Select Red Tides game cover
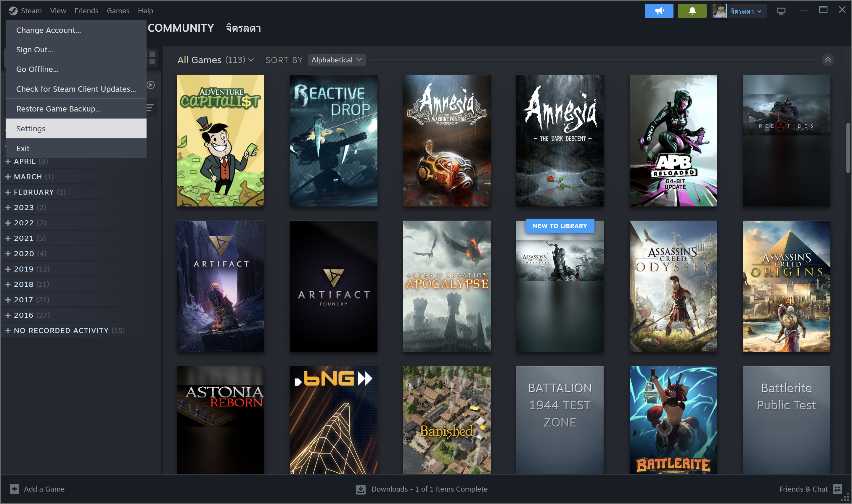 click(x=786, y=140)
